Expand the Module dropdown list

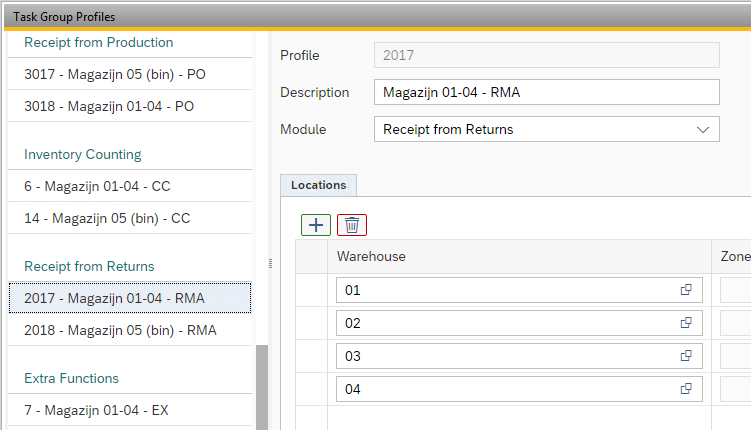(702, 129)
